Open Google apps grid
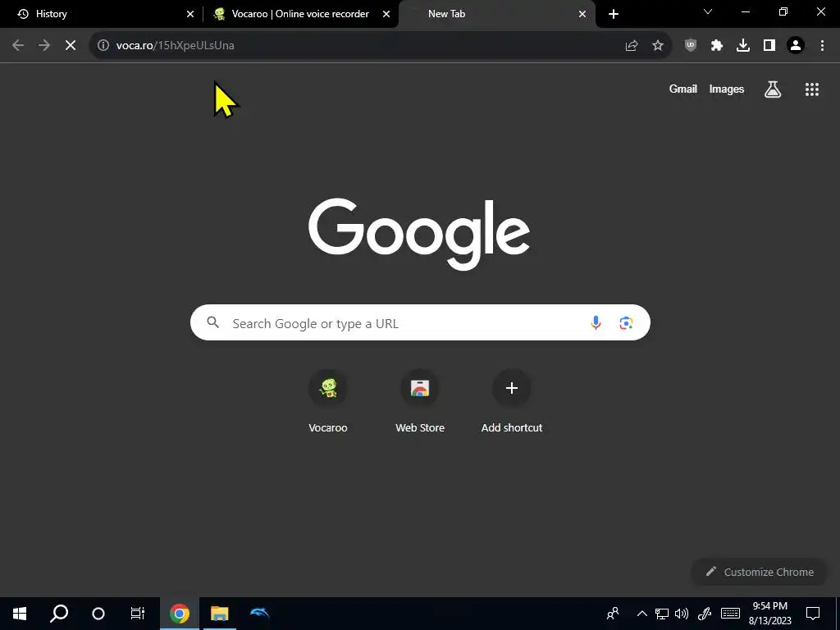Viewport: 840px width, 630px height. [812, 89]
